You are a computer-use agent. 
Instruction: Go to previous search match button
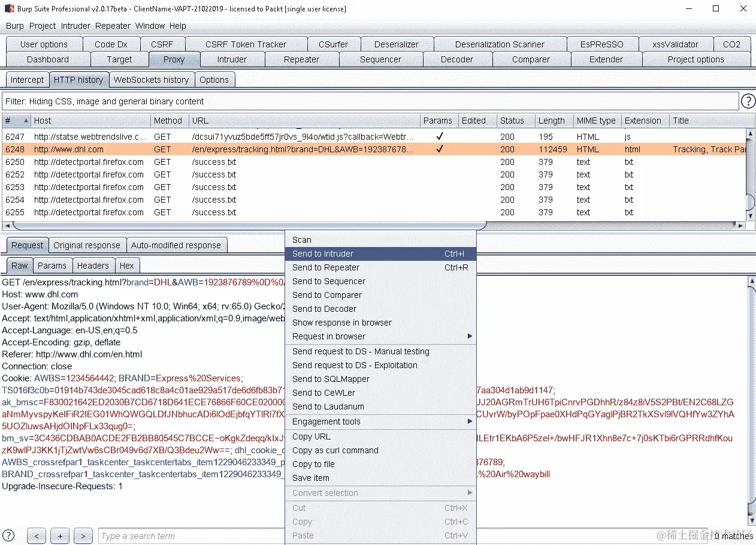pos(37,536)
